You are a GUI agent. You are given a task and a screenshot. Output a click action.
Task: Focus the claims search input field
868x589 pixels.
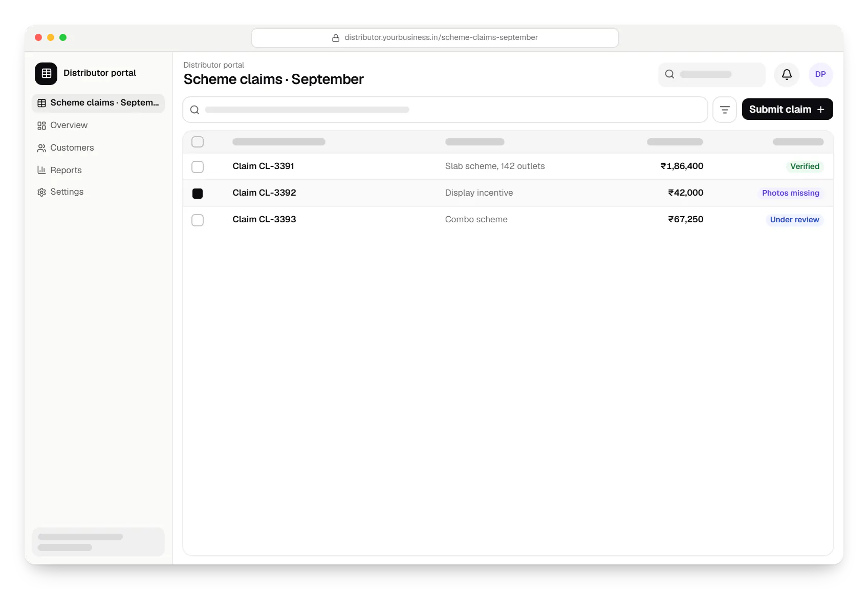point(445,110)
